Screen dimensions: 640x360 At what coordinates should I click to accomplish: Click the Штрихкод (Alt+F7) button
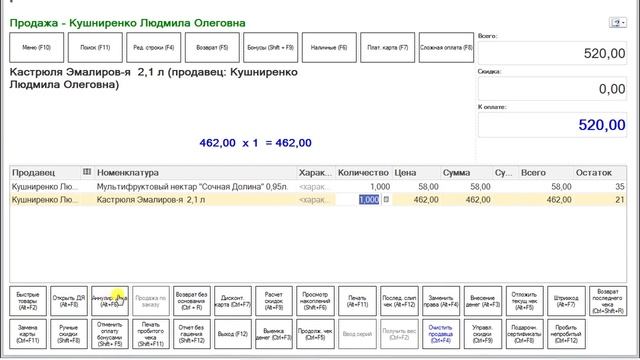coord(566,301)
